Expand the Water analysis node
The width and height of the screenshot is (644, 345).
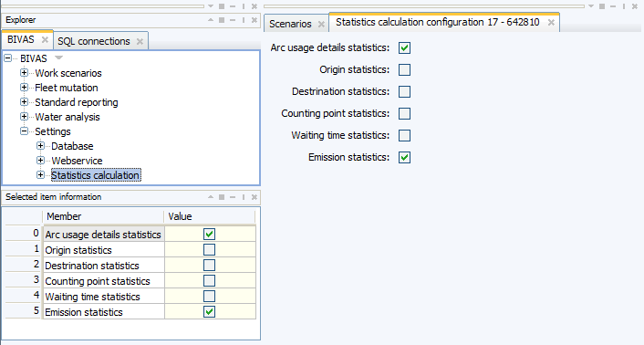pos(25,117)
